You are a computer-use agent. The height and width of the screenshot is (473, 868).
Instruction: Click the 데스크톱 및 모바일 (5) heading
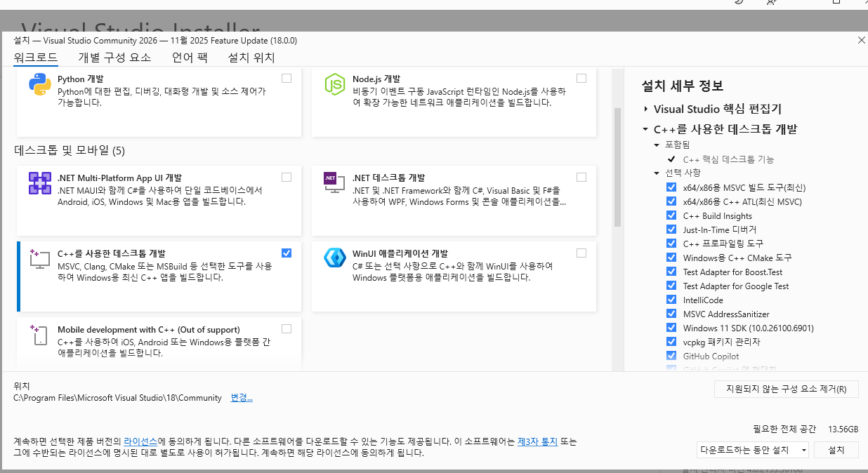pos(69,150)
